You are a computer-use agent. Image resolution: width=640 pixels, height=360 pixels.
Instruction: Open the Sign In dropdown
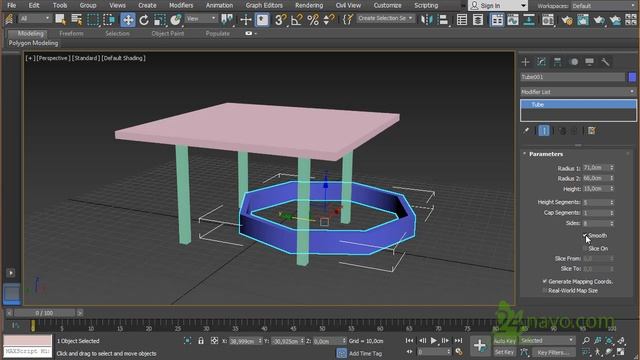point(498,6)
